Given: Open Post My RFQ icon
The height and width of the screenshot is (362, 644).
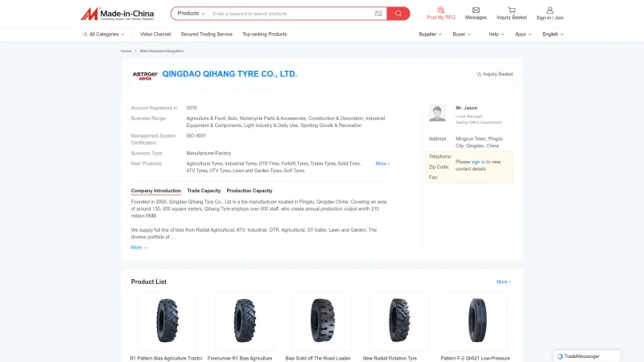Looking at the screenshot, I should 440,10.
